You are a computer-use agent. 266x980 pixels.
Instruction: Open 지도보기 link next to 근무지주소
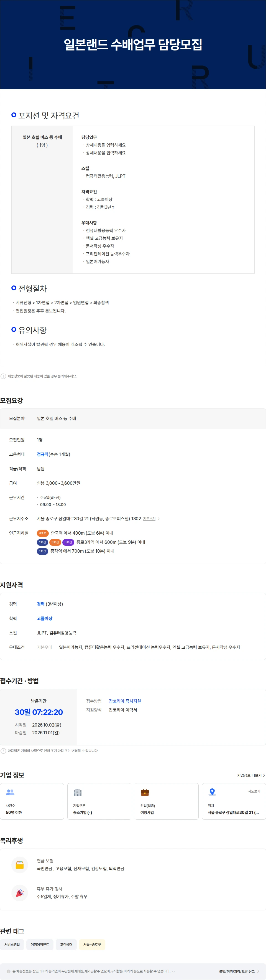(149, 519)
